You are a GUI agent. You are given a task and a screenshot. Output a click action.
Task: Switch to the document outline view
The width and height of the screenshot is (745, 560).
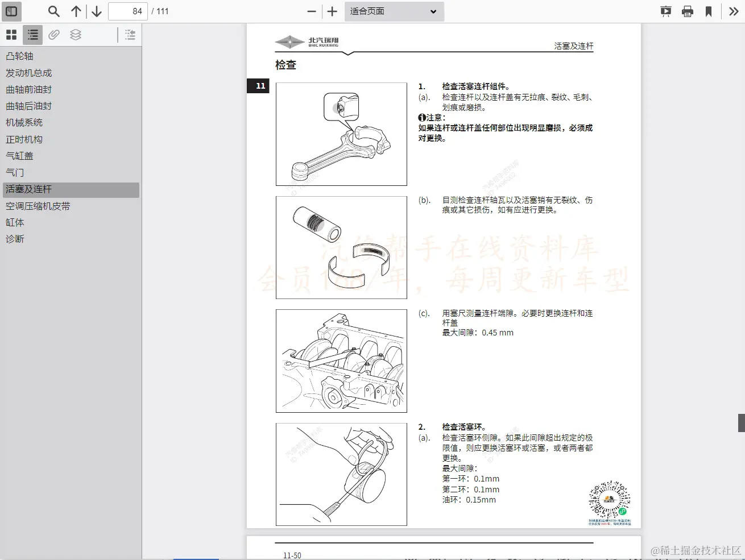click(x=32, y=35)
